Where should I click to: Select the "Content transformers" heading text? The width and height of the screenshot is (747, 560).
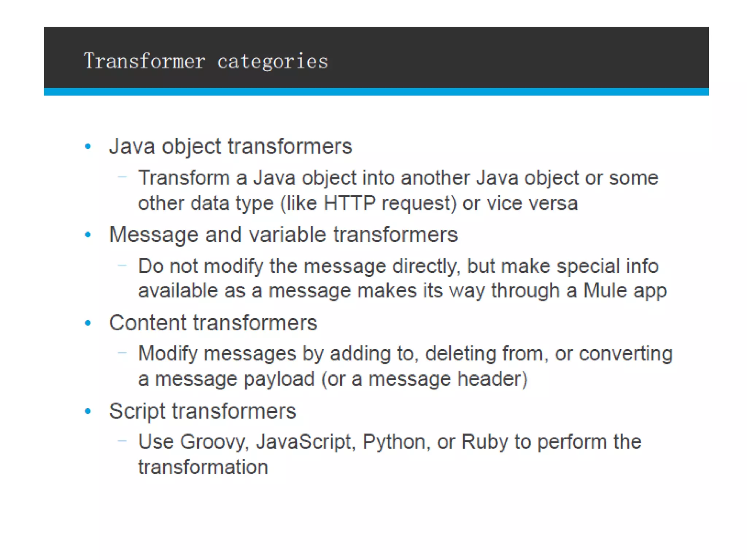pos(213,323)
